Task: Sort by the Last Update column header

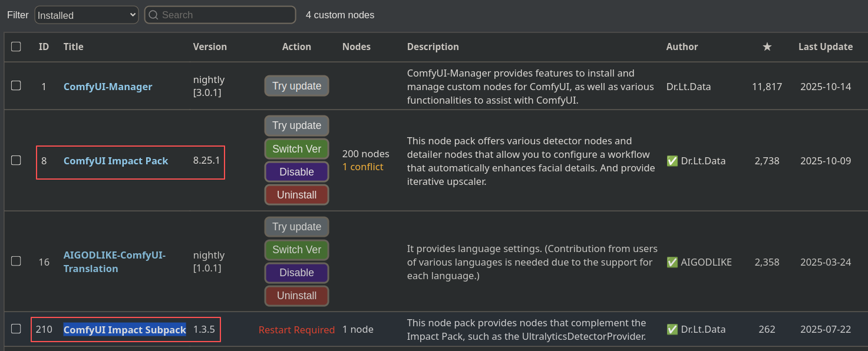Action: pyautogui.click(x=825, y=47)
